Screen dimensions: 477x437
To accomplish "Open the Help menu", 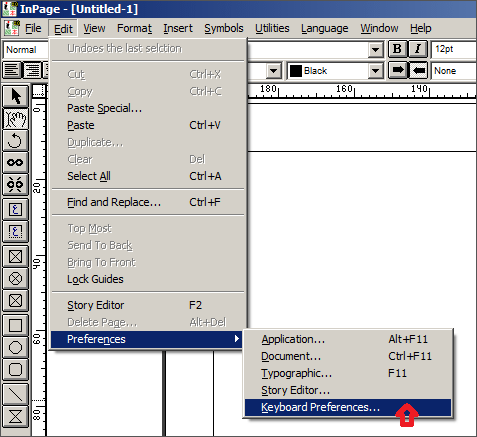I will click(x=421, y=28).
